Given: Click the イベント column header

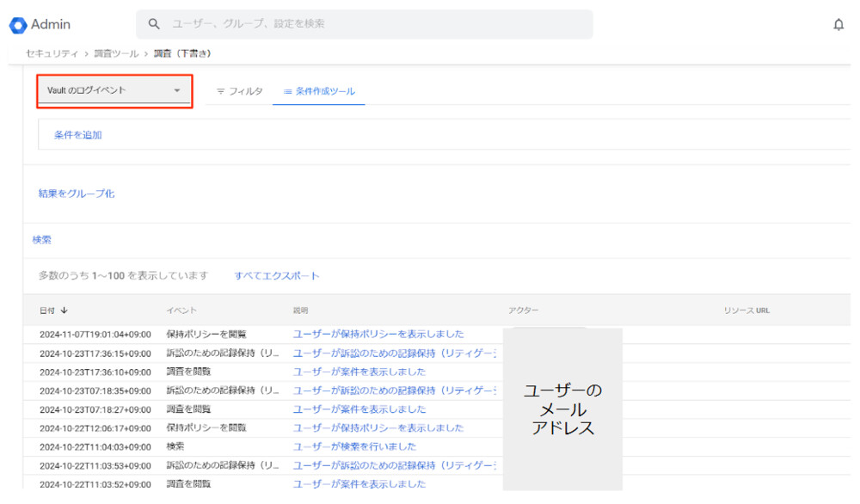Looking at the screenshot, I should (x=181, y=310).
